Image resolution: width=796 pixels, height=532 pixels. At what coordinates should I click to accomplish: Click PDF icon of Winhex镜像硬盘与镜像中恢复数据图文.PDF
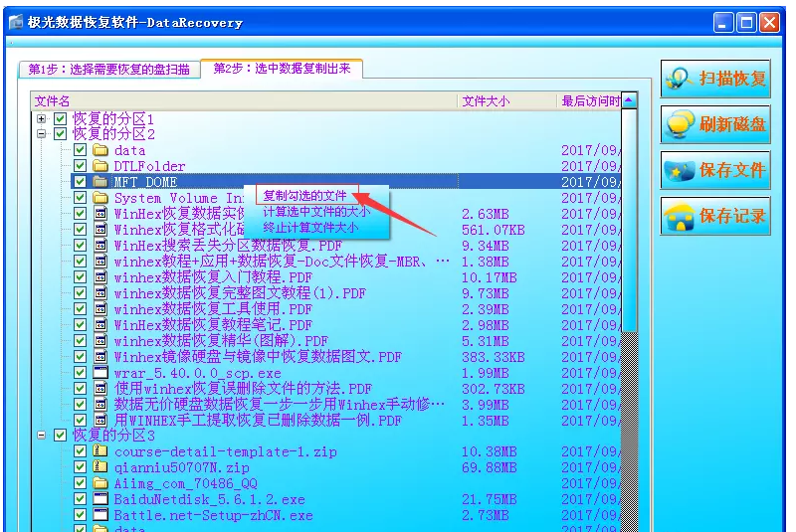100,357
